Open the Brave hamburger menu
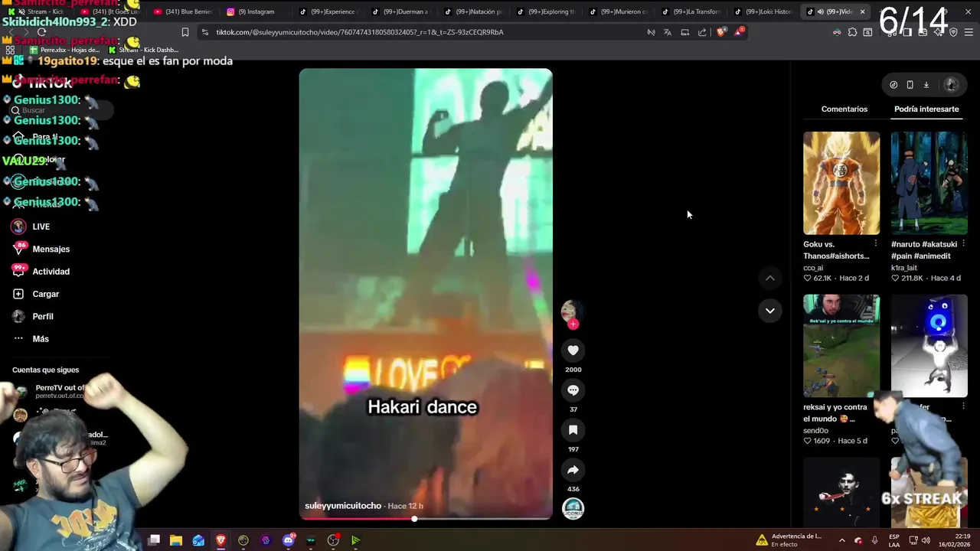The width and height of the screenshot is (980, 551). (969, 32)
